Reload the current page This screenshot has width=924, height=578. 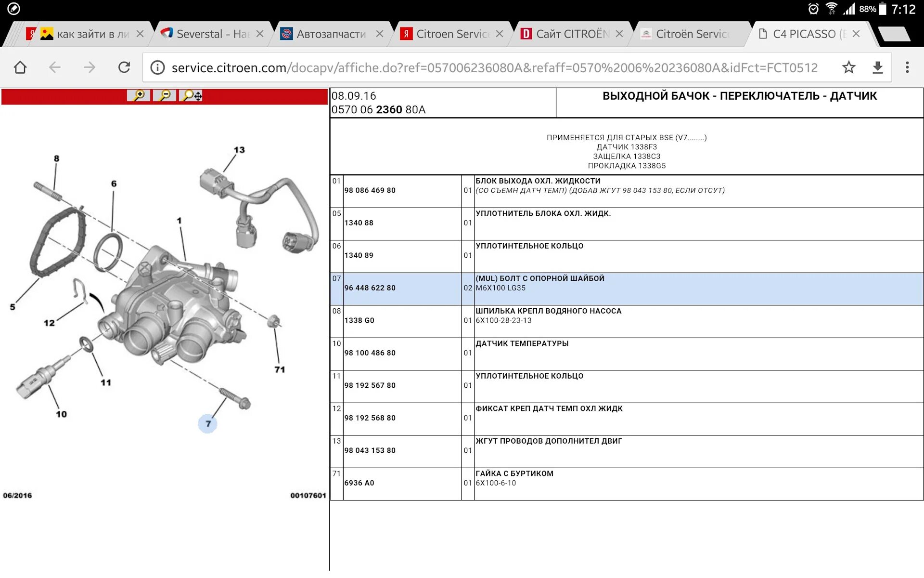pyautogui.click(x=124, y=67)
